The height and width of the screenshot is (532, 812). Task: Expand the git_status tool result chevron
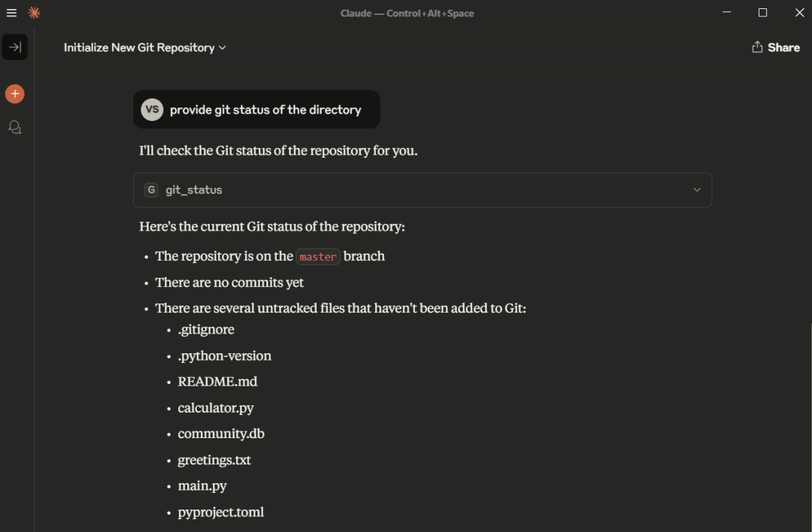coord(697,190)
